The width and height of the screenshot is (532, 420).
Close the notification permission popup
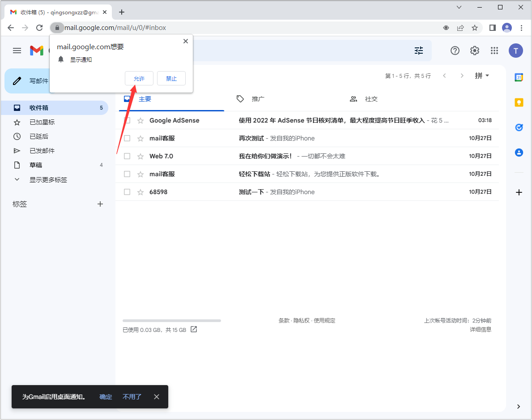click(x=186, y=41)
